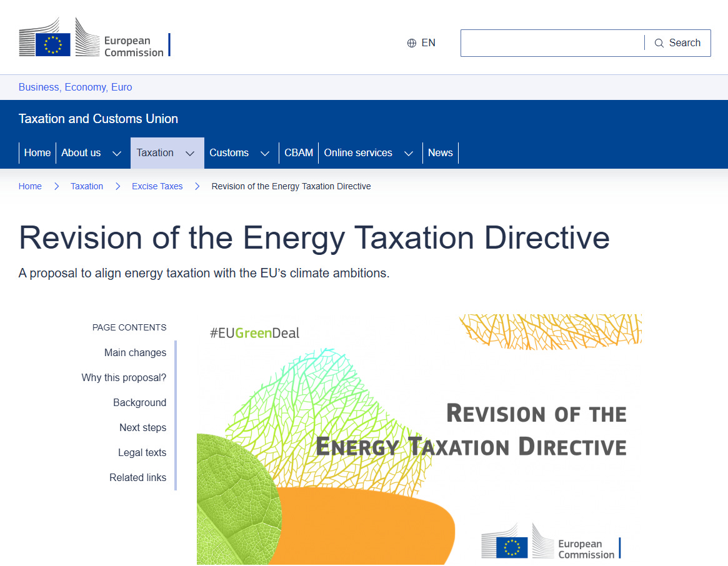Jump to Why this proposal? section
The image size is (728, 566).
click(124, 378)
